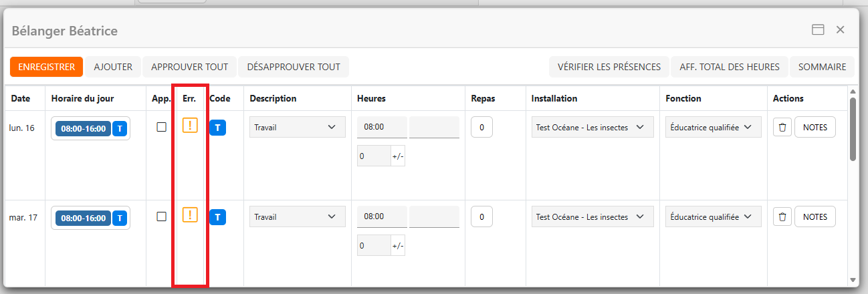Check the approval checkbox for mar. 17
The width and height of the screenshot is (868, 294).
(161, 216)
